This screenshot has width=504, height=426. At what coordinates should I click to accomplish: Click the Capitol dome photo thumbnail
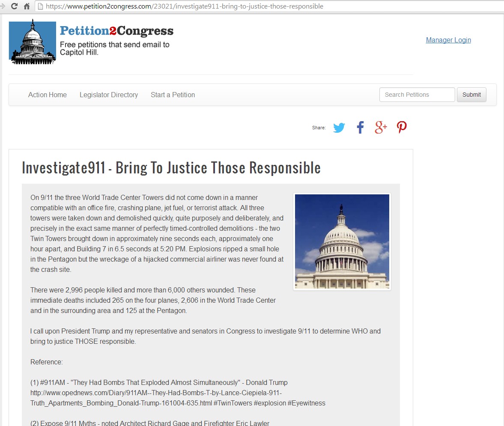(342, 241)
